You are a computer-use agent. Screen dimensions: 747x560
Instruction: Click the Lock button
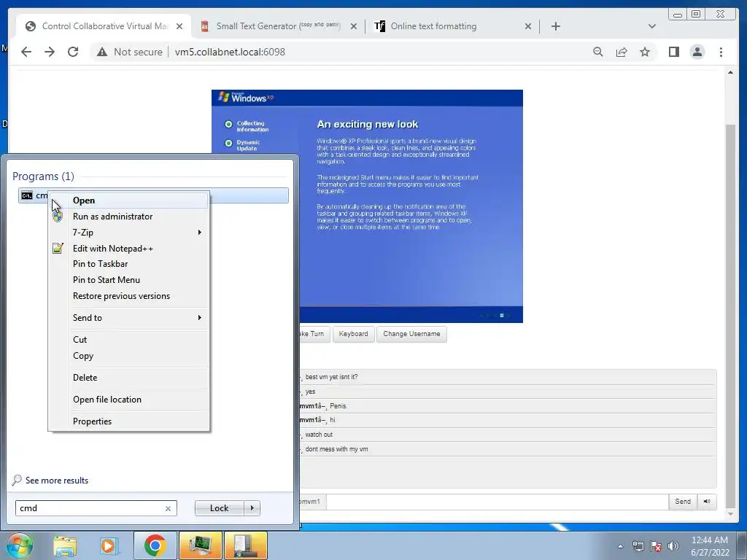(x=219, y=508)
